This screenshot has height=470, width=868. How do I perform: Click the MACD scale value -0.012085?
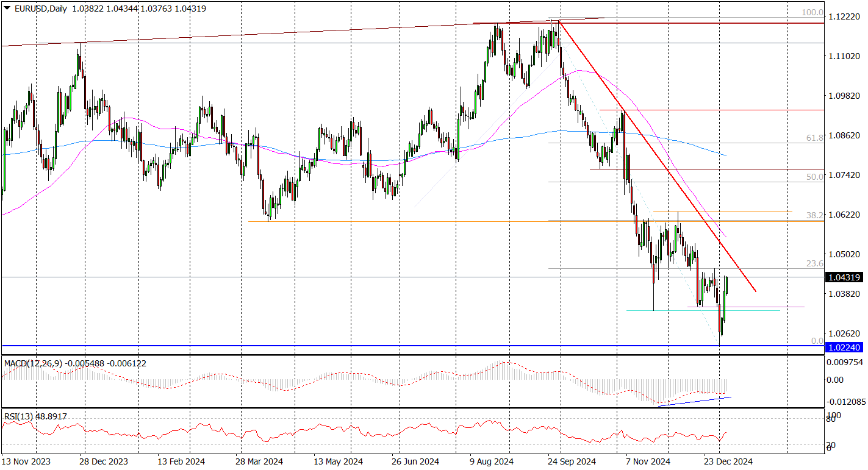[846, 402]
